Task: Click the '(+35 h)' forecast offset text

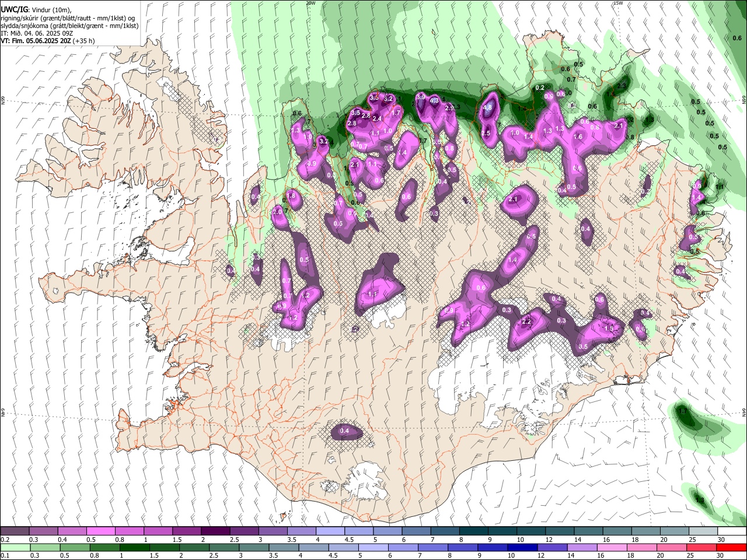Action: point(84,41)
